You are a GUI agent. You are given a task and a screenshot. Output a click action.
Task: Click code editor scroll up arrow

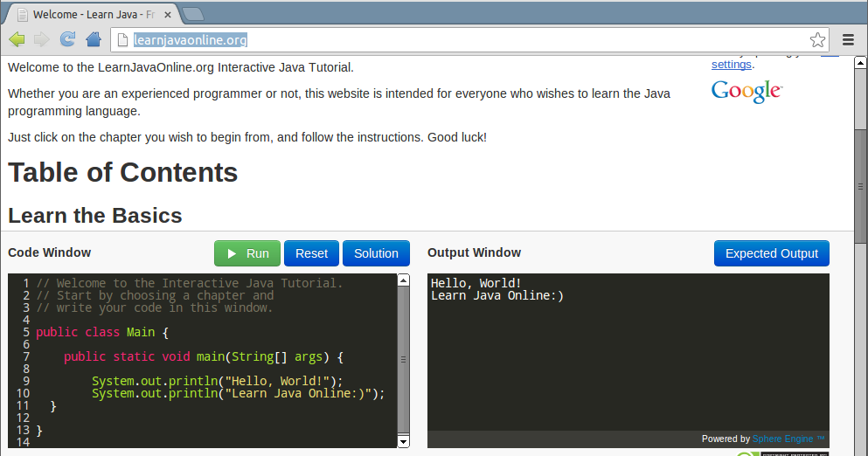pos(404,280)
